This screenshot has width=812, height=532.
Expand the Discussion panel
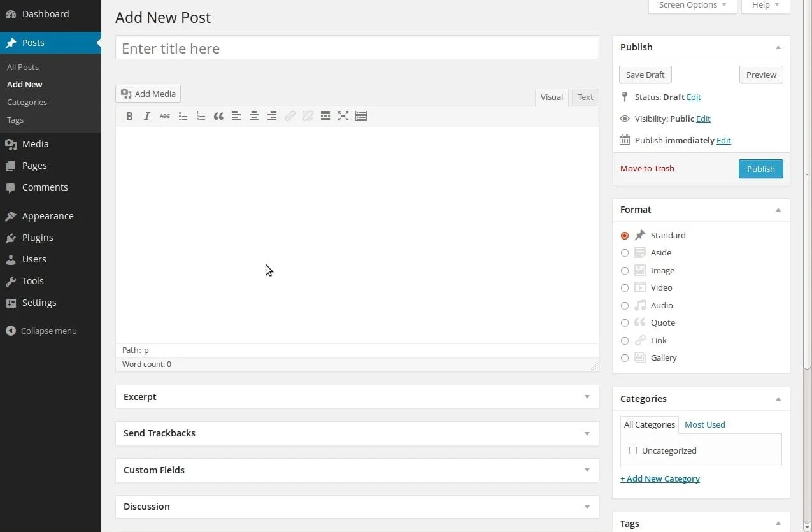point(587,507)
